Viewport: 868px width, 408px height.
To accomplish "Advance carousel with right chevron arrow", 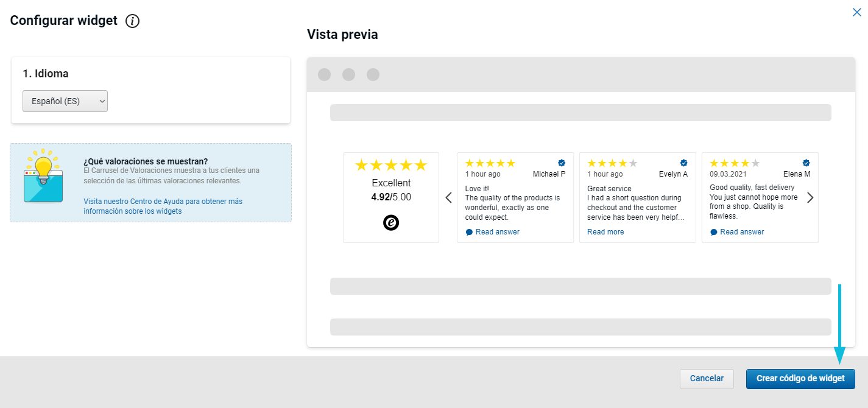I will click(810, 197).
